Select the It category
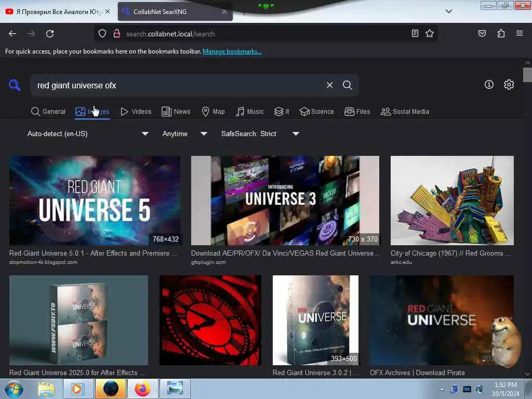 282,111
